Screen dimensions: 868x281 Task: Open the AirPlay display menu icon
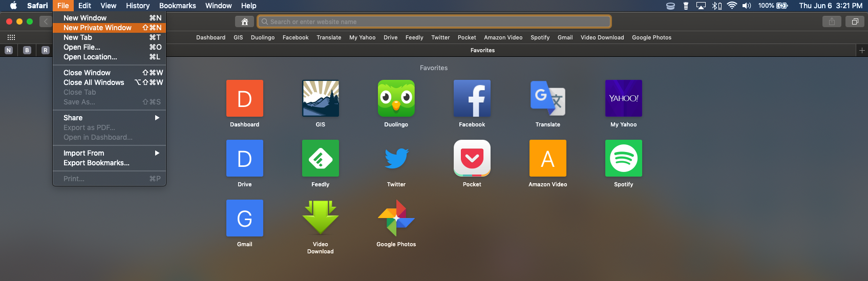[701, 6]
